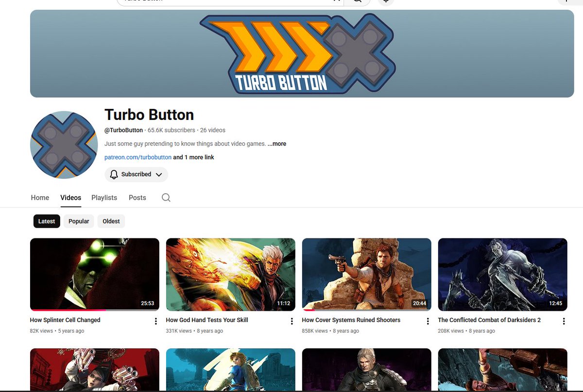
Task: Click the 20:44 duration badge
Action: 420,303
